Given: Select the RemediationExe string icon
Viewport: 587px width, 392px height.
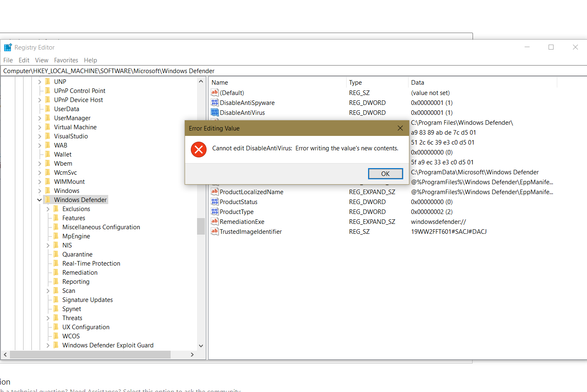Looking at the screenshot, I should pos(215,221).
